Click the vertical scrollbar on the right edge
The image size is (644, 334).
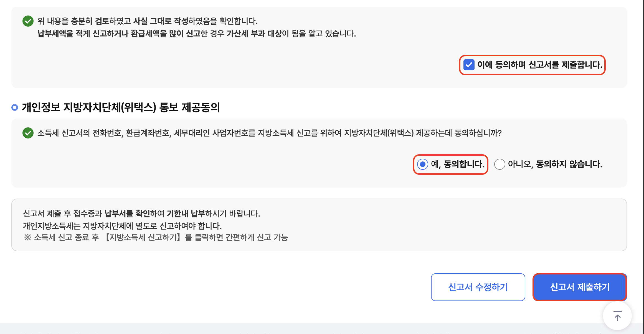643,166
